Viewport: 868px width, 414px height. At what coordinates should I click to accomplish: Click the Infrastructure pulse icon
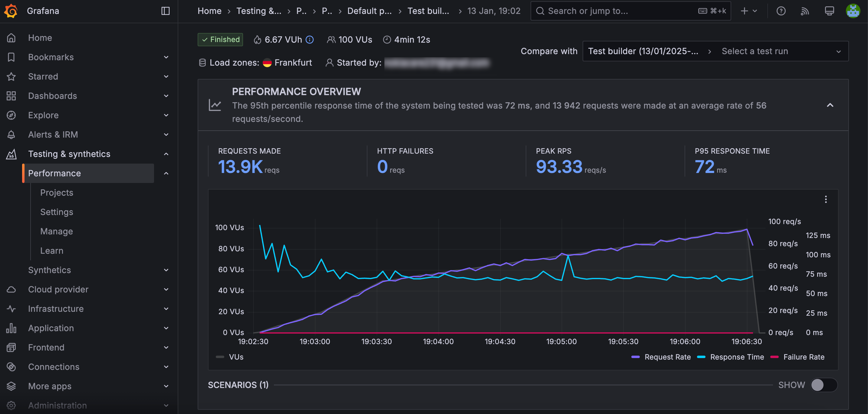pyautogui.click(x=11, y=309)
